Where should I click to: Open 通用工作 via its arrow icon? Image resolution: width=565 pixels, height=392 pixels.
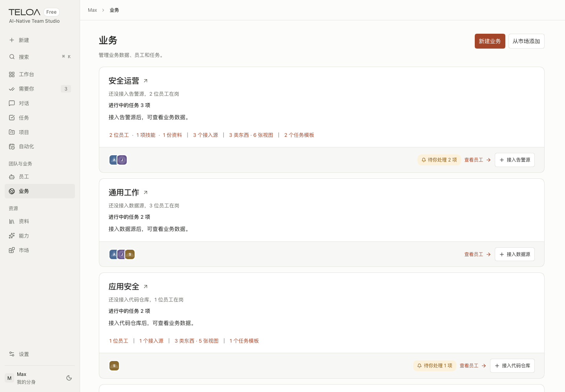146,192
